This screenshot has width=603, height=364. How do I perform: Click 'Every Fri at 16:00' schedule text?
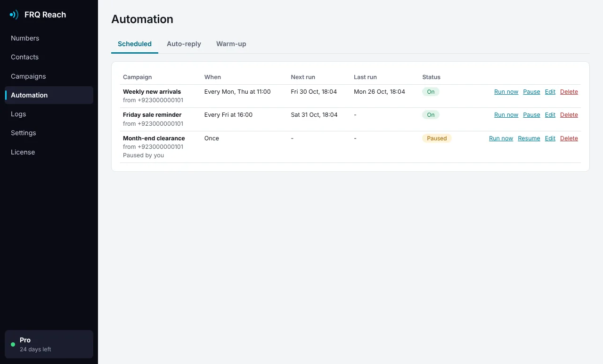click(228, 115)
